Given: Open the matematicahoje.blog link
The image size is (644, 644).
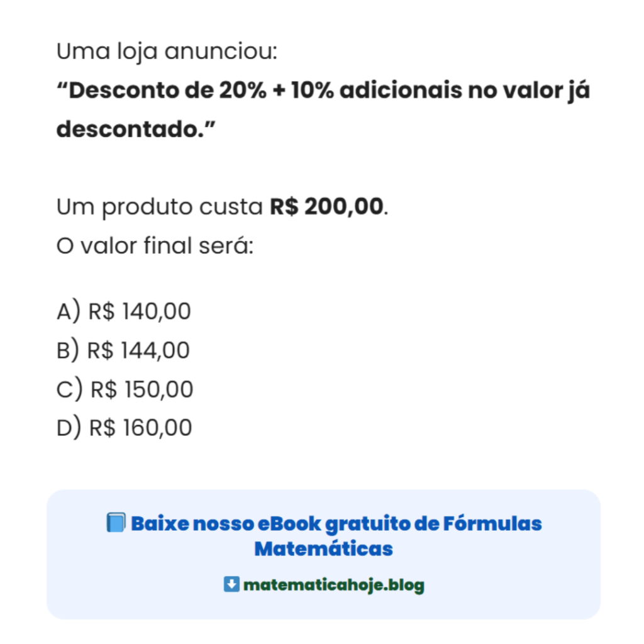Looking at the screenshot, I should click(x=333, y=586).
